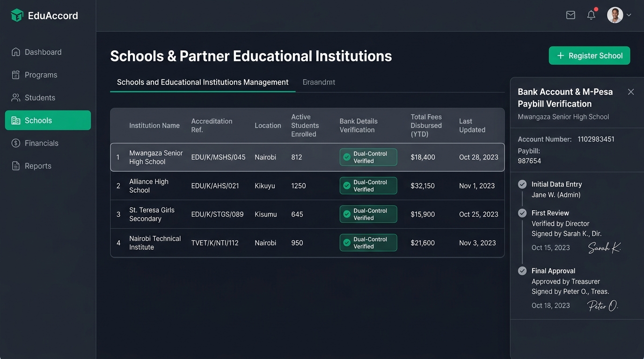The height and width of the screenshot is (359, 644).
Task: Click First Review check icon
Action: [522, 213]
